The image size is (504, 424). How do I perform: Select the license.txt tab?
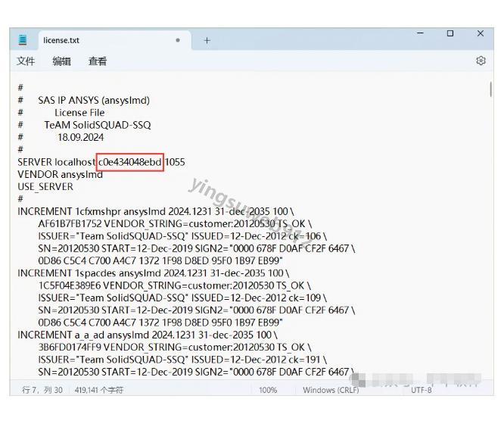click(115, 40)
